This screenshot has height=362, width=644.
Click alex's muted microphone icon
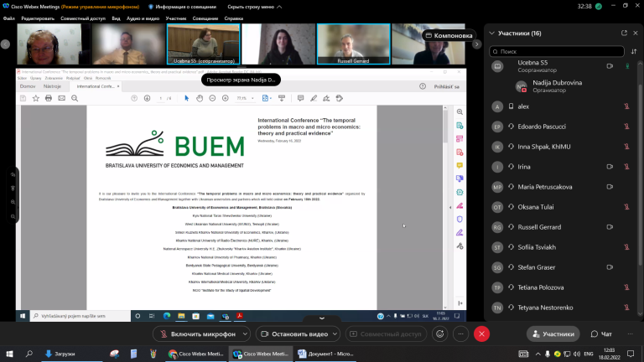coord(626,106)
